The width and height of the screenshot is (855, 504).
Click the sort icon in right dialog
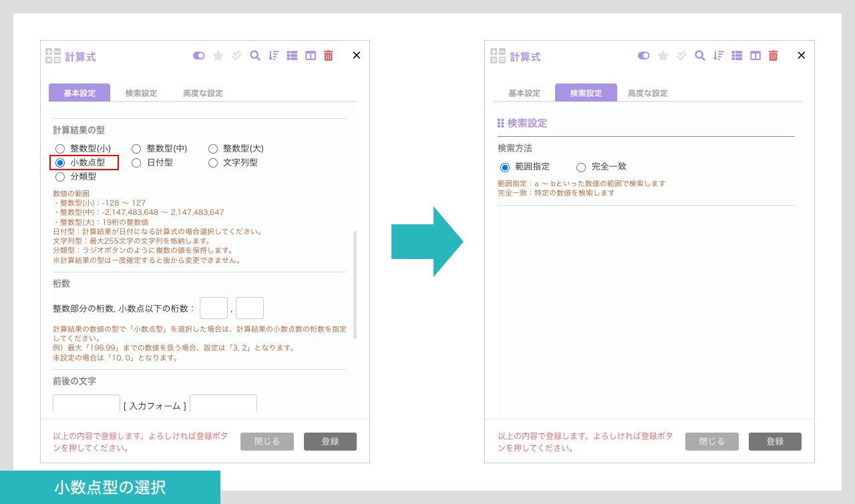point(718,55)
